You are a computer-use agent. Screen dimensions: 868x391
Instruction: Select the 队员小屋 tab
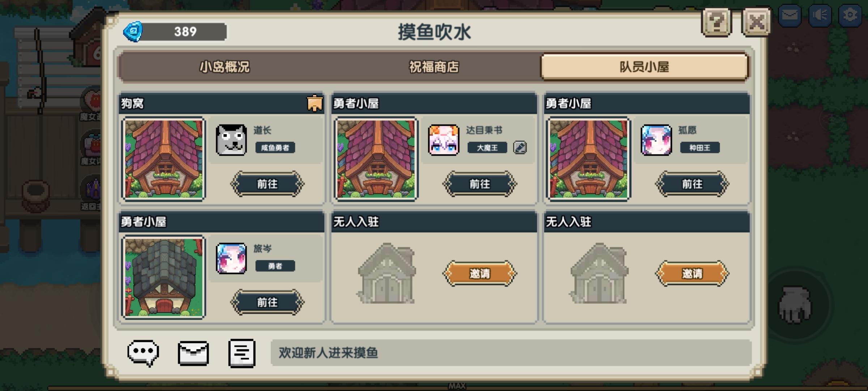[x=644, y=67]
